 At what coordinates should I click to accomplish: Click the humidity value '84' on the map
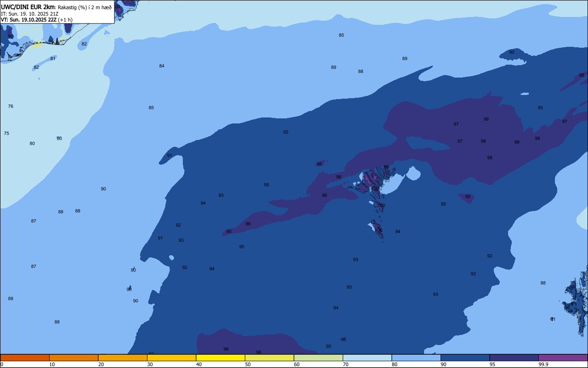pyautogui.click(x=162, y=66)
